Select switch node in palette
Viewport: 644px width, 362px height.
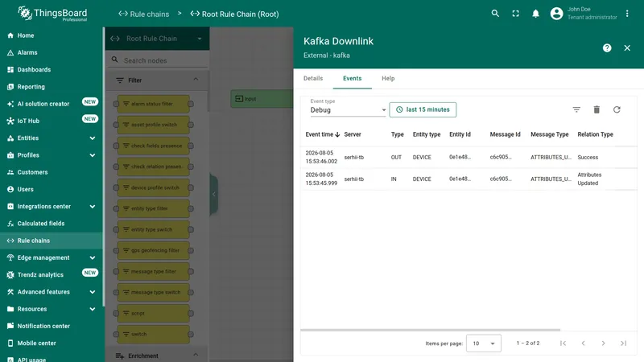pos(154,334)
